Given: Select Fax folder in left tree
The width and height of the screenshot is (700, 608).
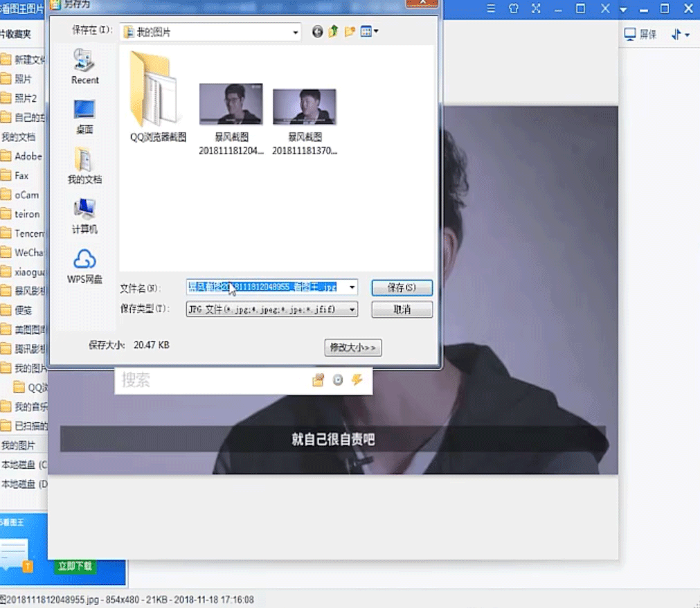Looking at the screenshot, I should coord(23,175).
